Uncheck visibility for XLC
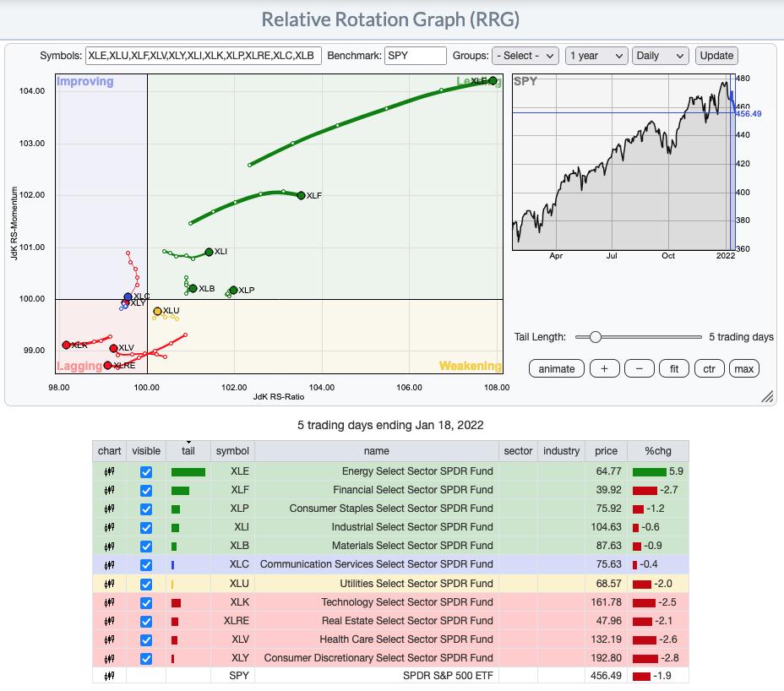The height and width of the screenshot is (691, 784). pyautogui.click(x=146, y=565)
